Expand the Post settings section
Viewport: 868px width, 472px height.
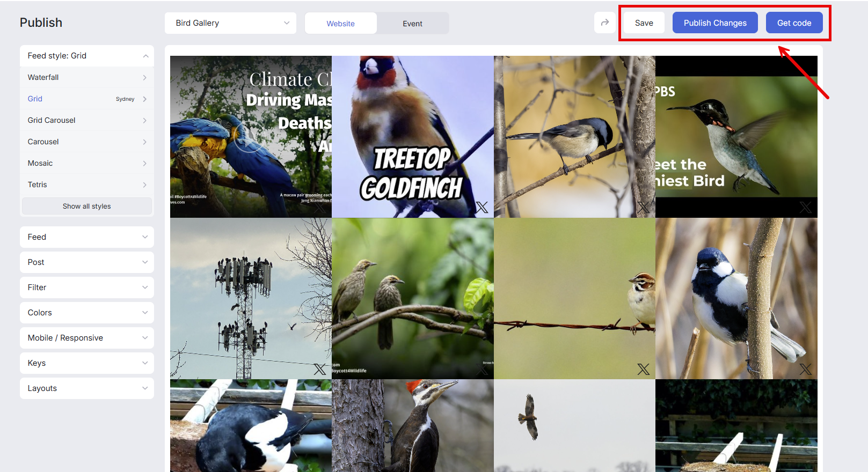87,262
